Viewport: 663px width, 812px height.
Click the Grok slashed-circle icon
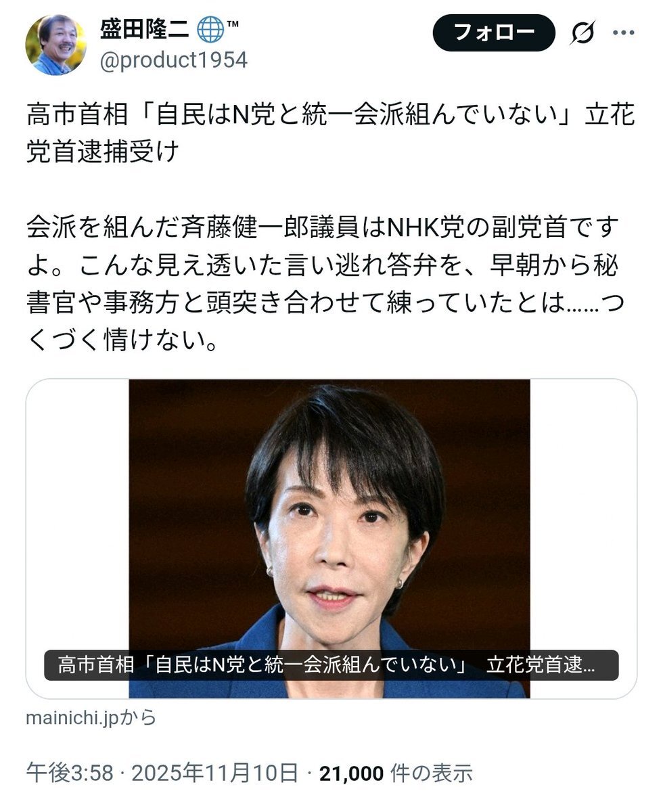point(582,32)
